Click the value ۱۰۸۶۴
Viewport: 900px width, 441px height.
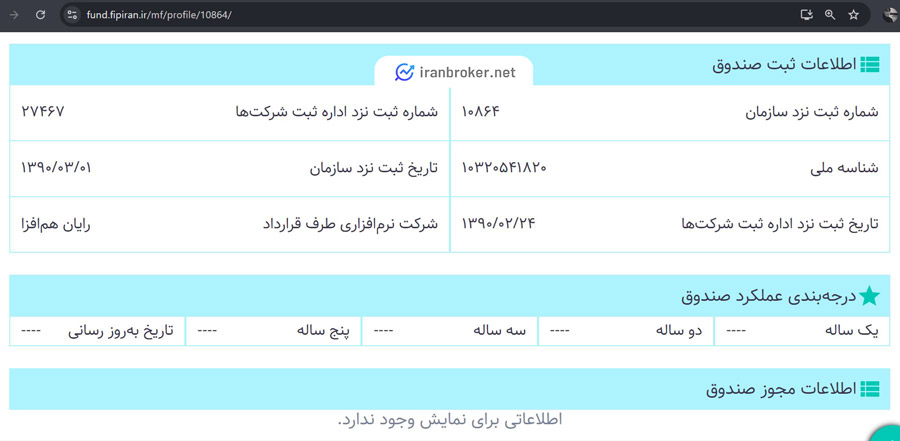480,111
